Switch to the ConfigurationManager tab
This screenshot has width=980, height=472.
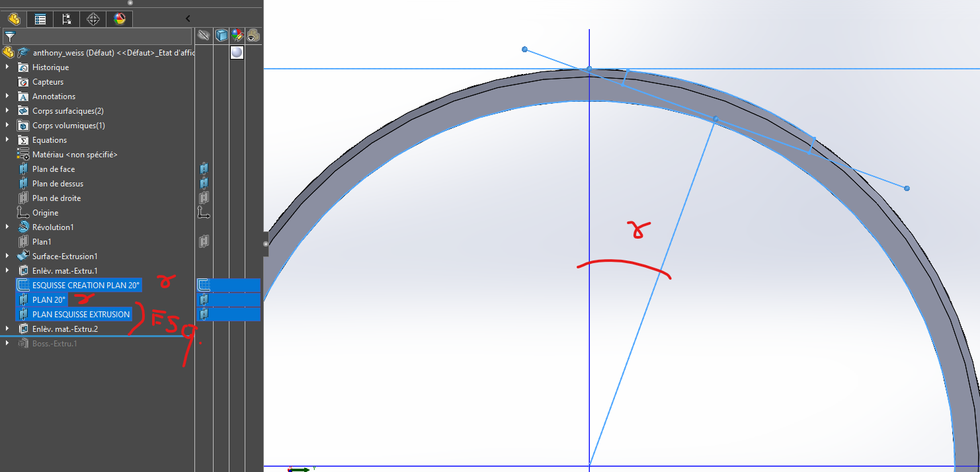point(67,19)
